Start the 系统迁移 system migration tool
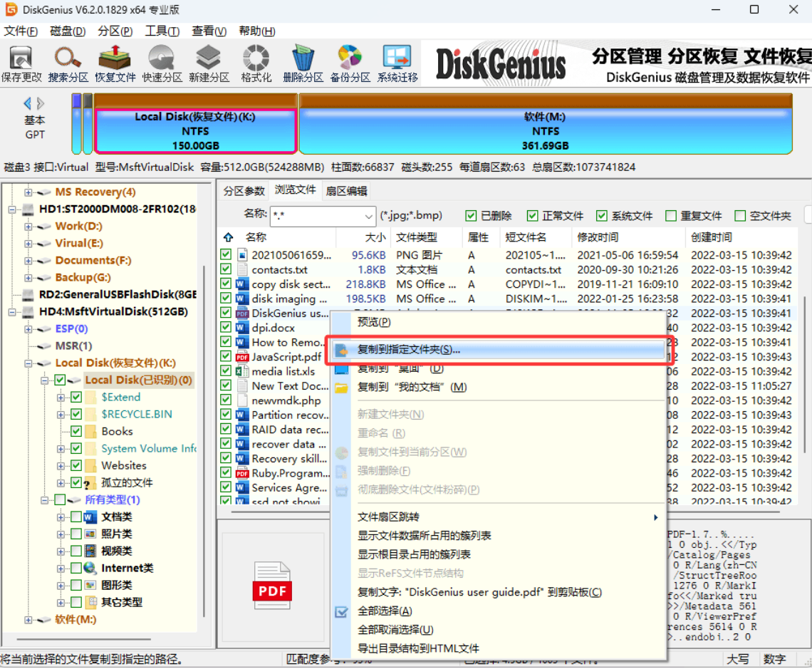The width and height of the screenshot is (812, 669). (397, 63)
